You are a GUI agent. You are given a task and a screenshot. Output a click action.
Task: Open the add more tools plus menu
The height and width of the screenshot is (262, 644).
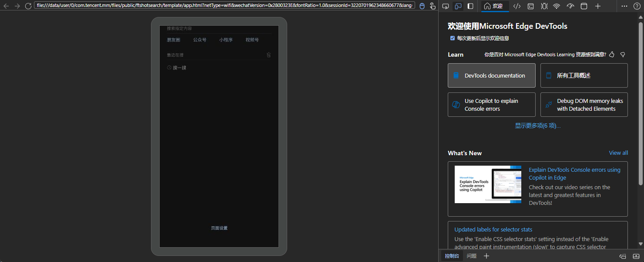click(598, 6)
